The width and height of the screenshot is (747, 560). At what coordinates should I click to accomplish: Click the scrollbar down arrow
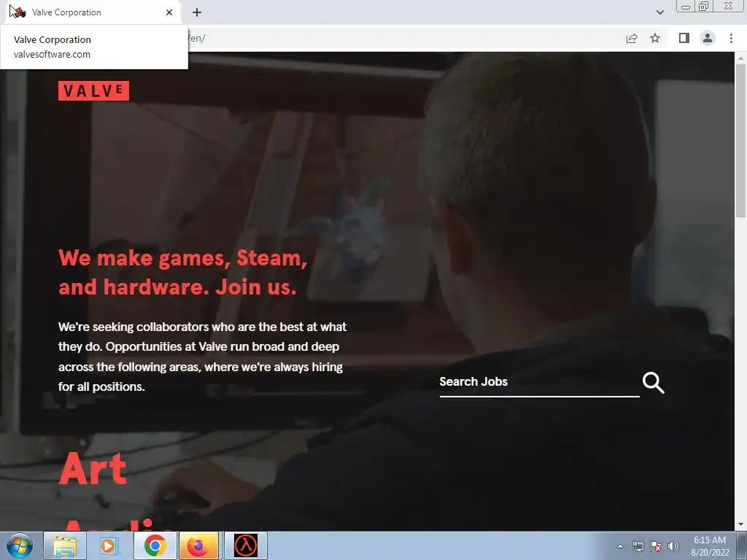(740, 525)
